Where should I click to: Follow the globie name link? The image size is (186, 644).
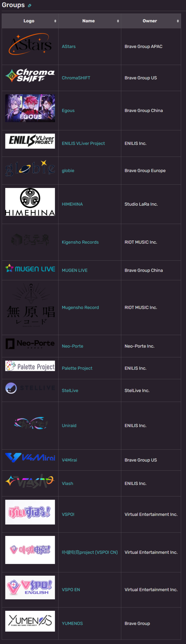(x=68, y=171)
